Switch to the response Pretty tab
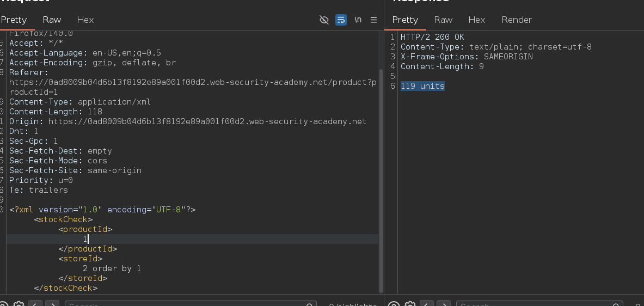644x306 pixels. click(x=405, y=20)
